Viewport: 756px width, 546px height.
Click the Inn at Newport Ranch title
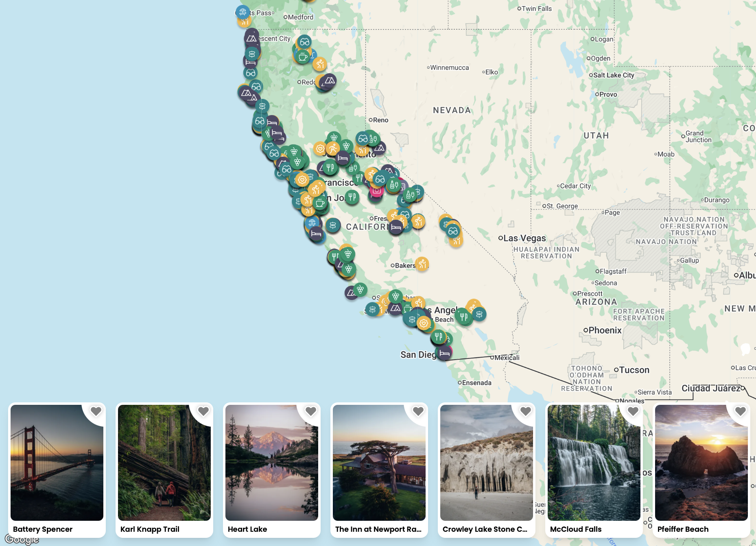click(378, 529)
